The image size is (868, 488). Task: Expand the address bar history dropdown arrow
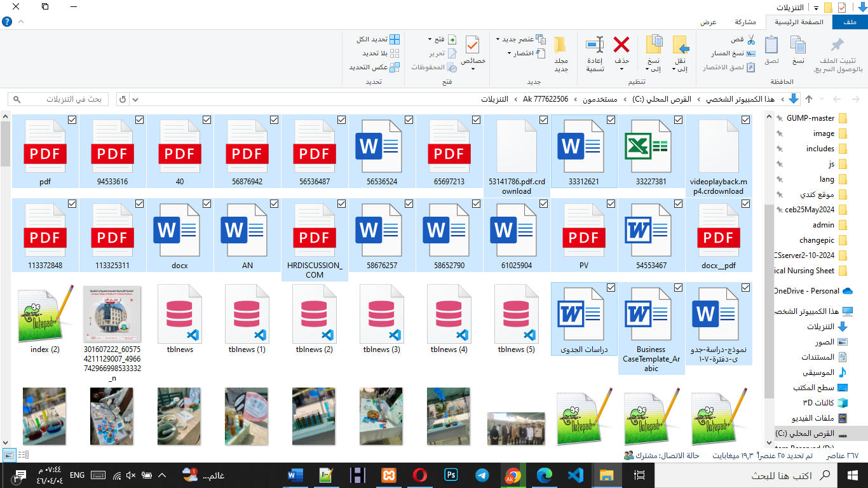135,99
